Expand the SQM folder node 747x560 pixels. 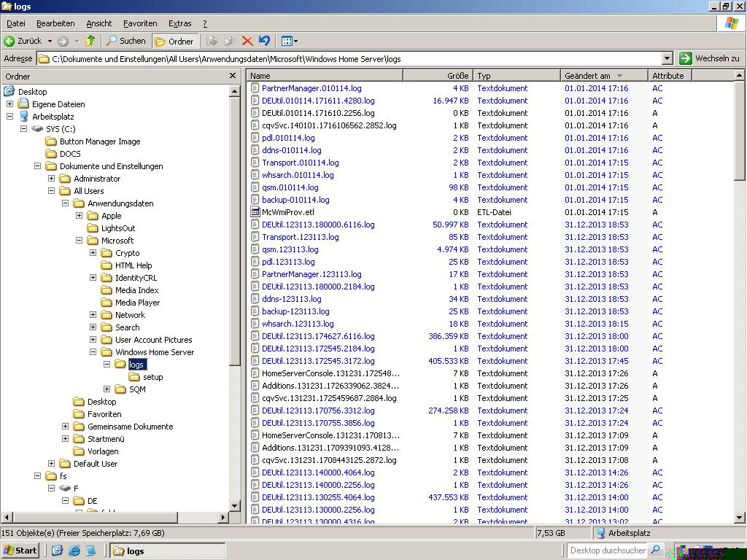pos(107,389)
